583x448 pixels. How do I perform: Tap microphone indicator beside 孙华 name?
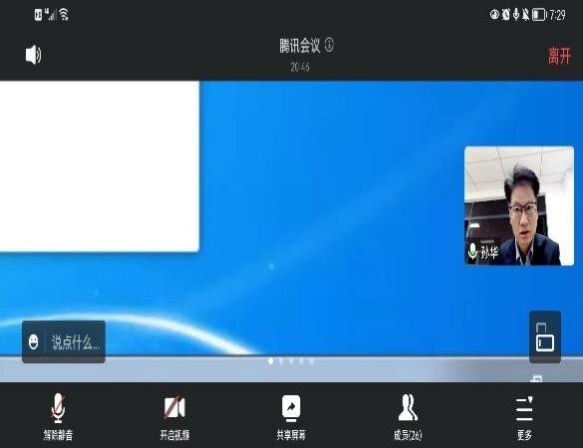(472, 251)
